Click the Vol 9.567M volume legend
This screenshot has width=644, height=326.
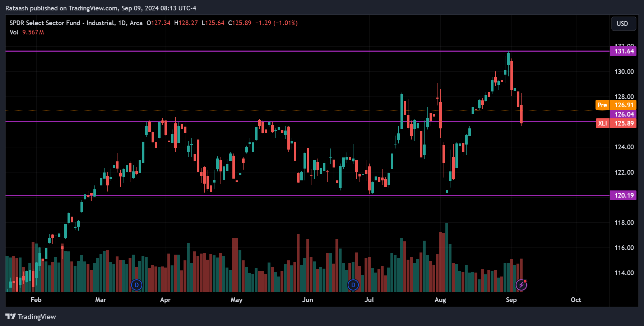(x=27, y=32)
